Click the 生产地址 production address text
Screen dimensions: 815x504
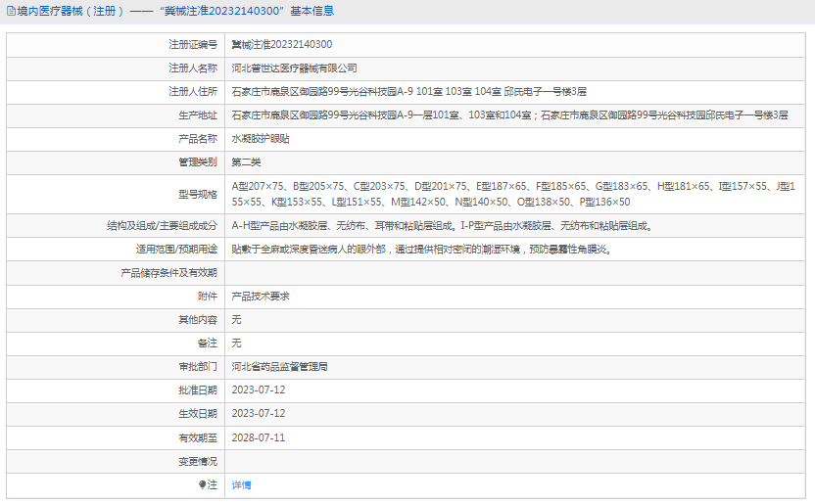point(508,115)
